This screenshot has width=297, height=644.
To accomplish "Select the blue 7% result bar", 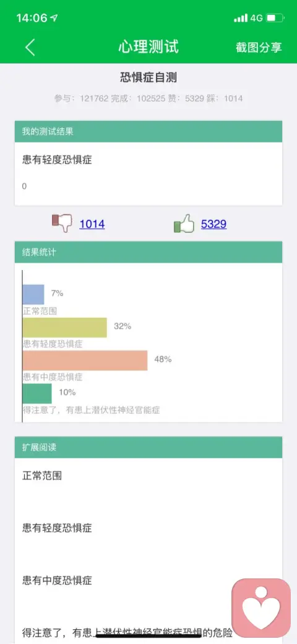I will click(x=33, y=294).
